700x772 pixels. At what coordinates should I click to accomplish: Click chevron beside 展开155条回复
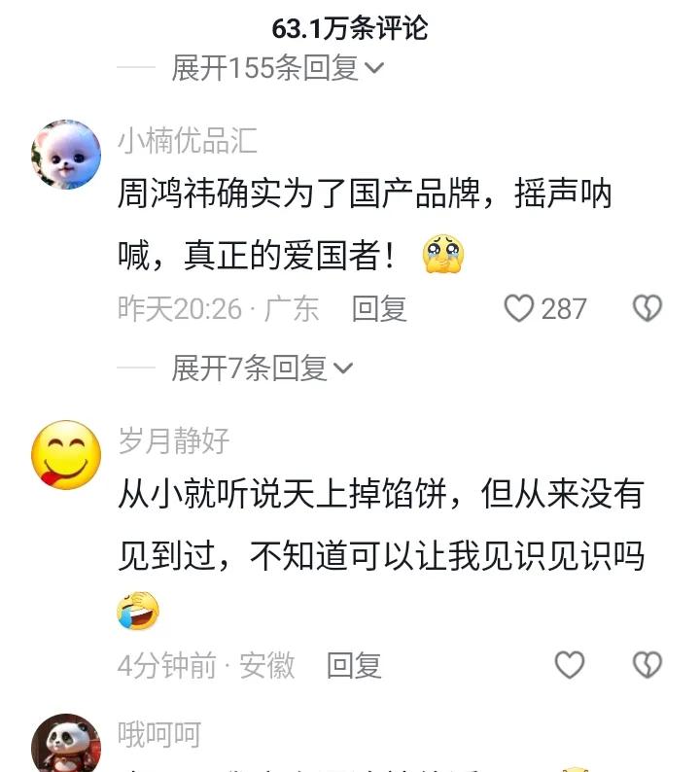click(x=373, y=68)
